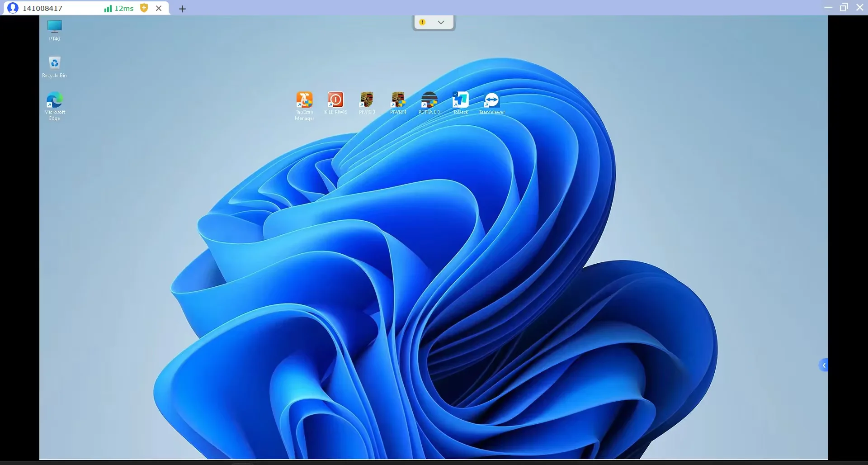Open the PT4G computer desktop icon

(x=54, y=30)
